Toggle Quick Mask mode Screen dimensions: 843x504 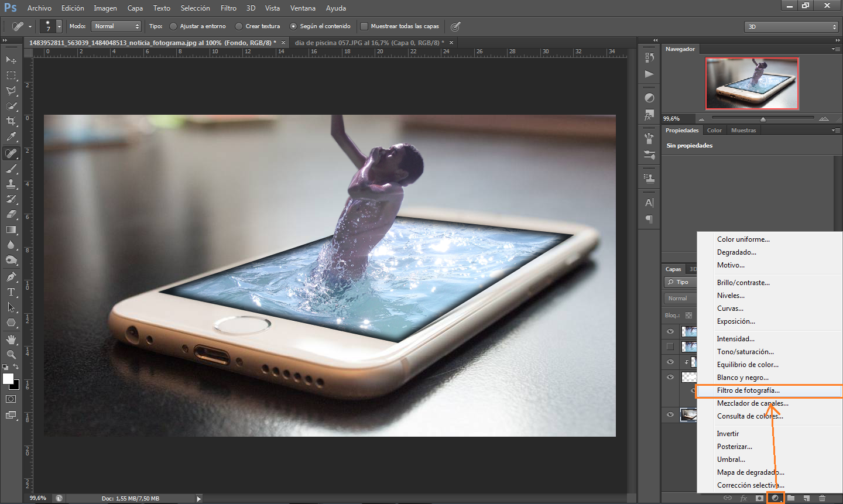coord(11,399)
